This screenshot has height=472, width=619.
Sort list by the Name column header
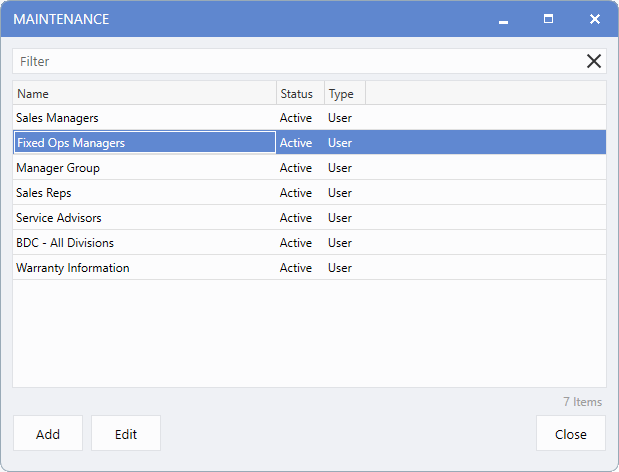144,94
